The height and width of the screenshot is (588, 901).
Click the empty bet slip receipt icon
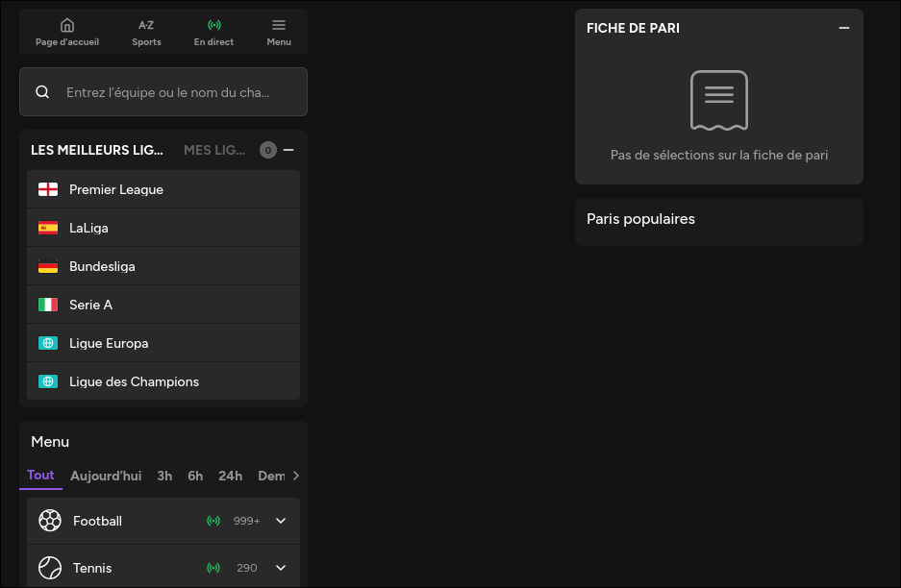click(719, 101)
